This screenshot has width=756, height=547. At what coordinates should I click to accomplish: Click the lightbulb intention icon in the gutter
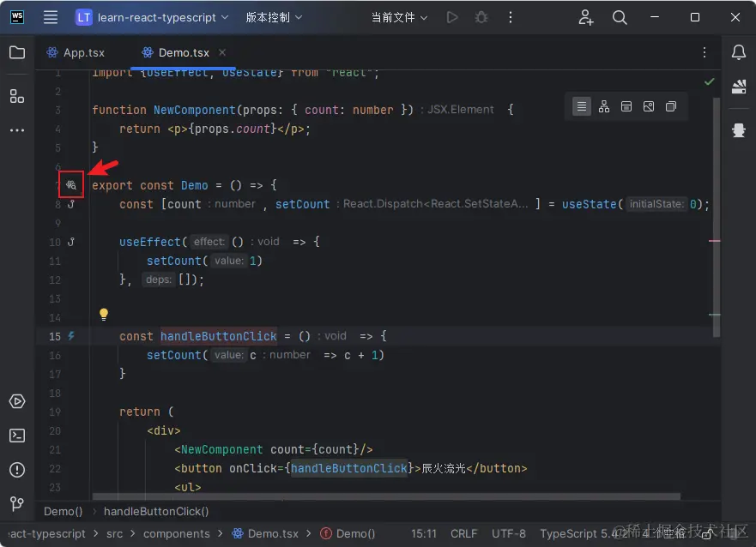coord(103,315)
